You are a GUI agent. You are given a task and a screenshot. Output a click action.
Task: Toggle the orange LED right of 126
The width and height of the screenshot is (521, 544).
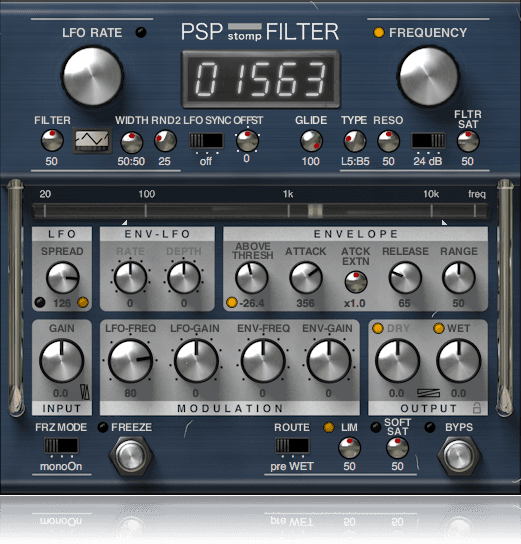pyautogui.click(x=83, y=303)
